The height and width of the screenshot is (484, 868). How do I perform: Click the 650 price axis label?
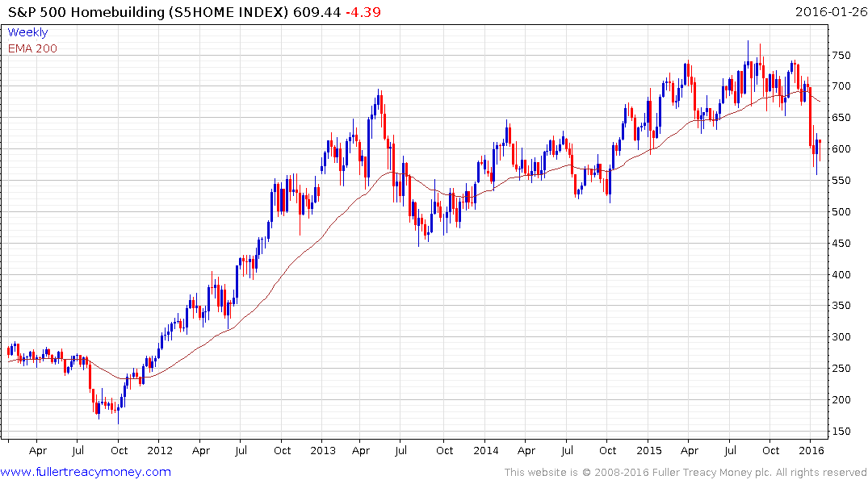click(x=841, y=118)
